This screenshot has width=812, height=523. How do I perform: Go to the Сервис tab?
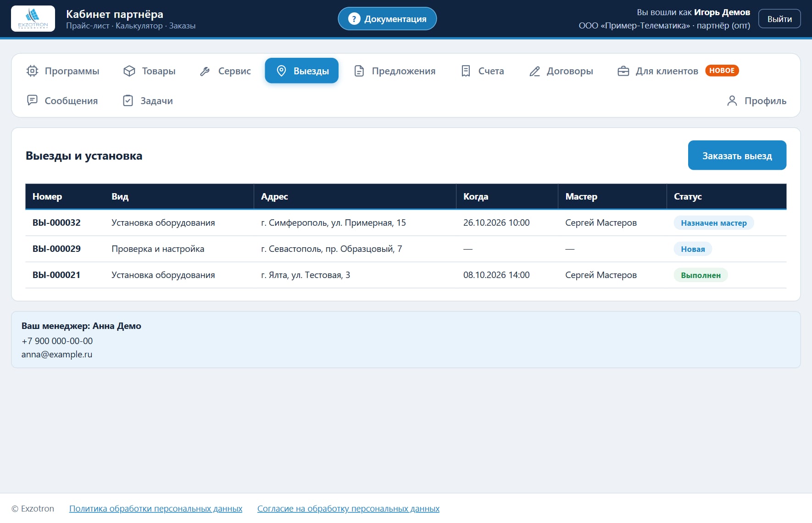click(225, 71)
